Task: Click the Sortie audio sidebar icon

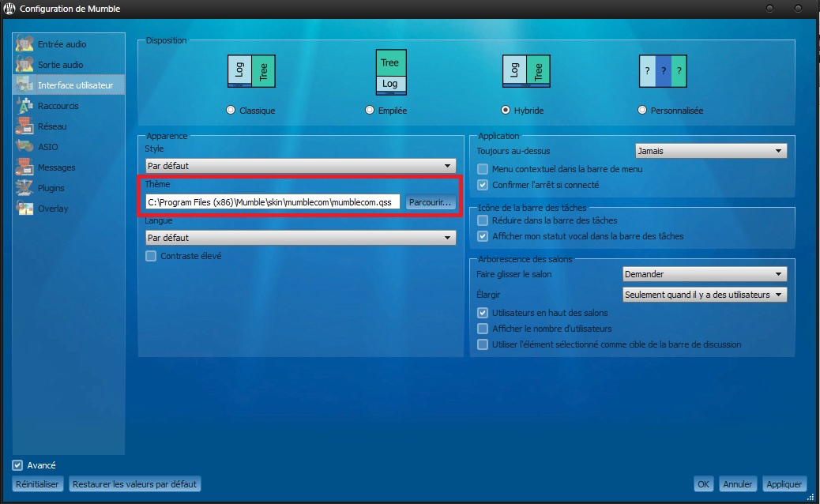Action: tap(24, 64)
